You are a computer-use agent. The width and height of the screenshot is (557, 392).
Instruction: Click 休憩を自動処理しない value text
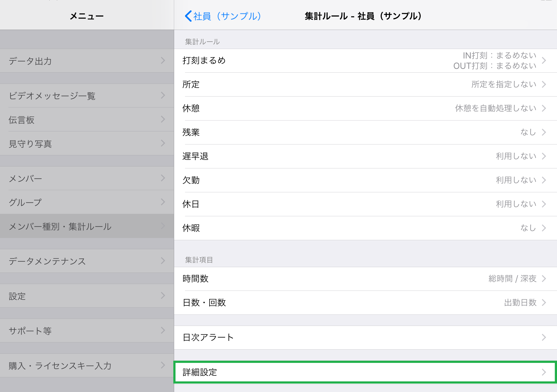496,108
